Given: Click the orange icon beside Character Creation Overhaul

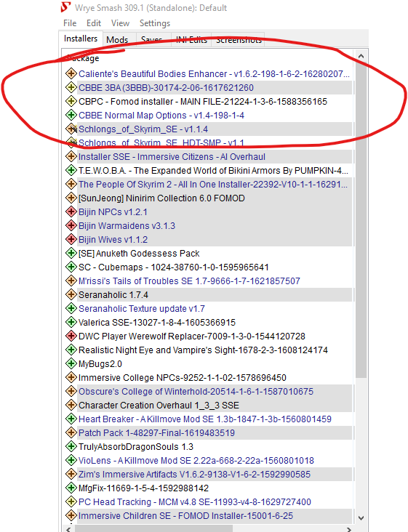Looking at the screenshot, I should (x=71, y=406).
